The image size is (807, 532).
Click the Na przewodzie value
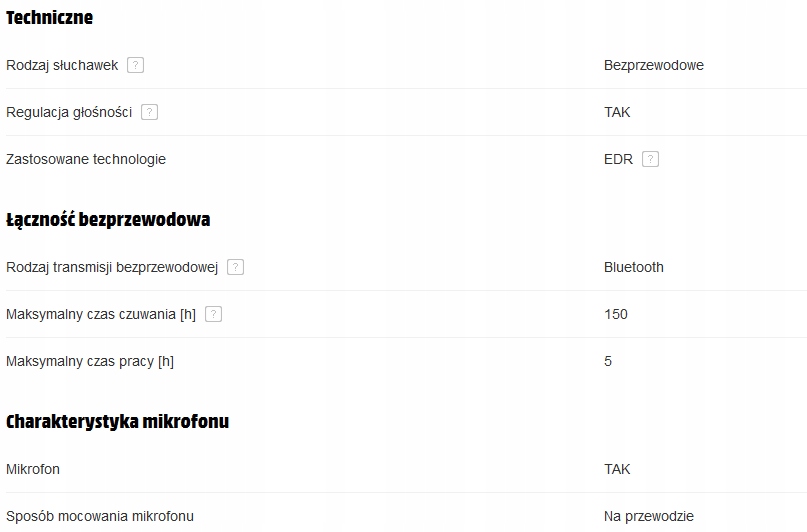pos(648,516)
